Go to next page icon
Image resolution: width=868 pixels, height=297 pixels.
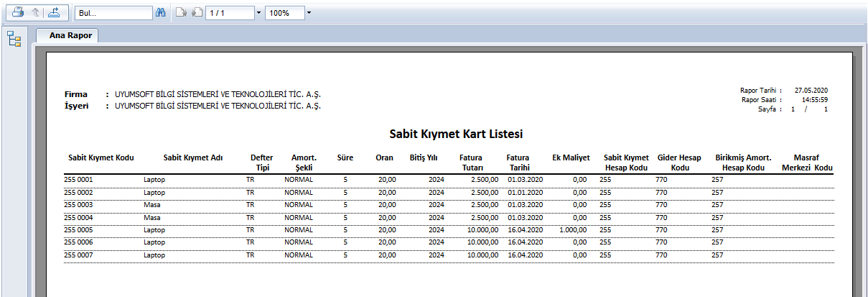182,13
